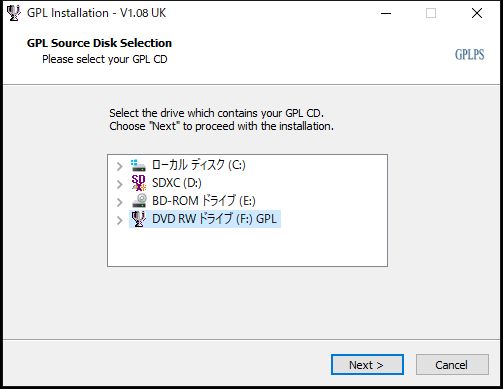Viewport: 503px width, 389px height.
Task: Click the GPL trophy icon on F: drive
Action: (x=138, y=219)
